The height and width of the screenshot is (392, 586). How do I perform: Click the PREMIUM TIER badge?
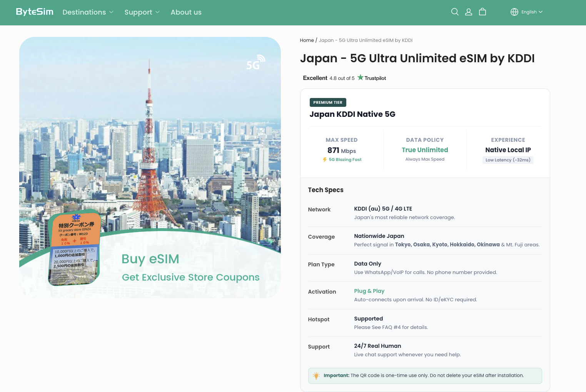[328, 102]
